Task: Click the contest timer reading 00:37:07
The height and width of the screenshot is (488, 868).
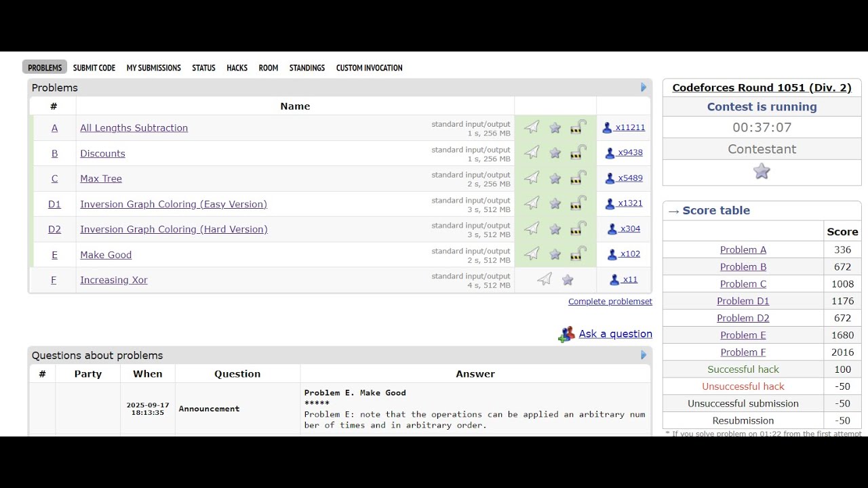Action: tap(762, 127)
